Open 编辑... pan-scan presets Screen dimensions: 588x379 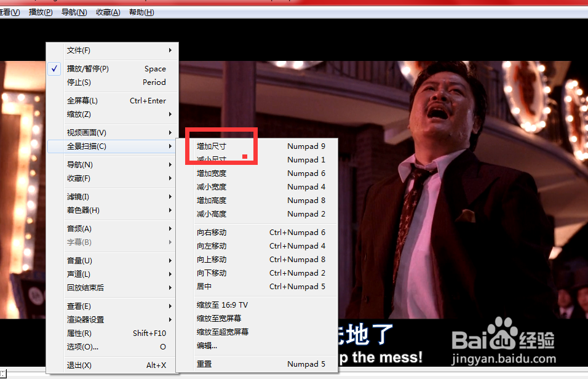pyautogui.click(x=257, y=345)
